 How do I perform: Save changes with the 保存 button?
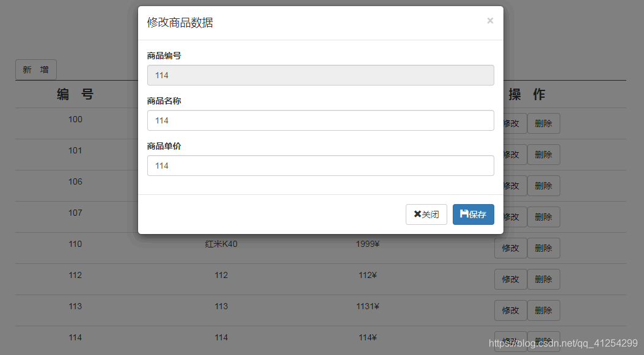tap(473, 214)
